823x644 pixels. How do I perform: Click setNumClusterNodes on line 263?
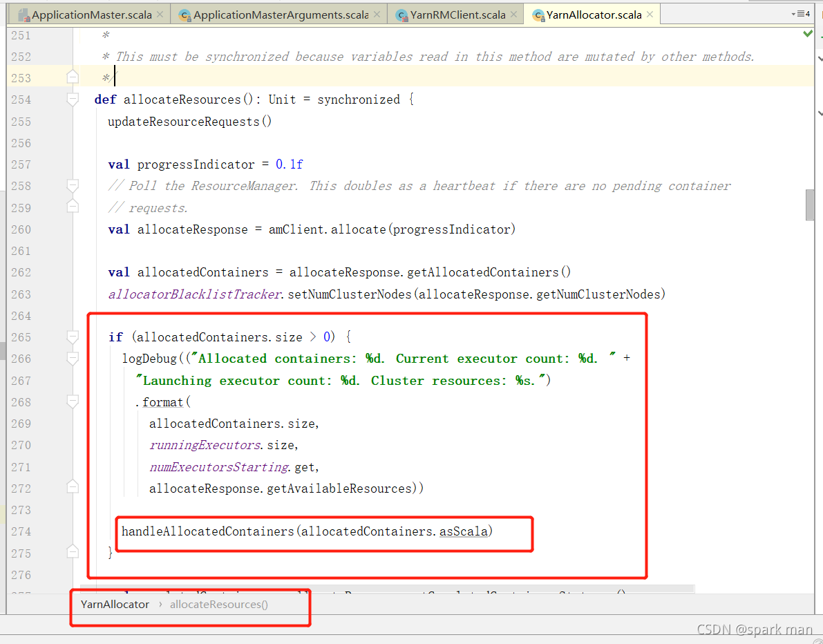pos(350,294)
